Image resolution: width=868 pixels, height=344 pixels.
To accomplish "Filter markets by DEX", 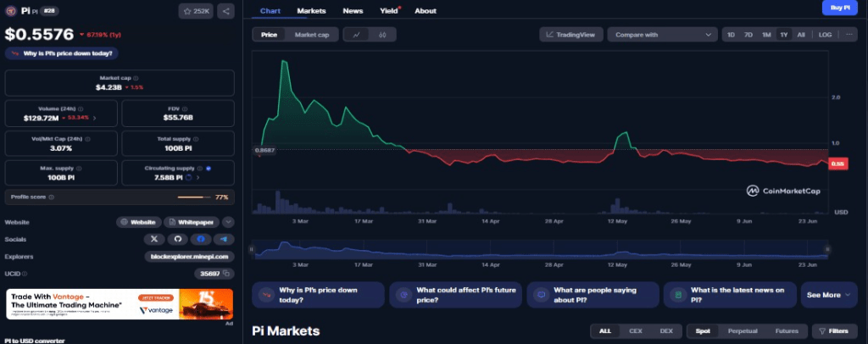I will click(x=666, y=330).
